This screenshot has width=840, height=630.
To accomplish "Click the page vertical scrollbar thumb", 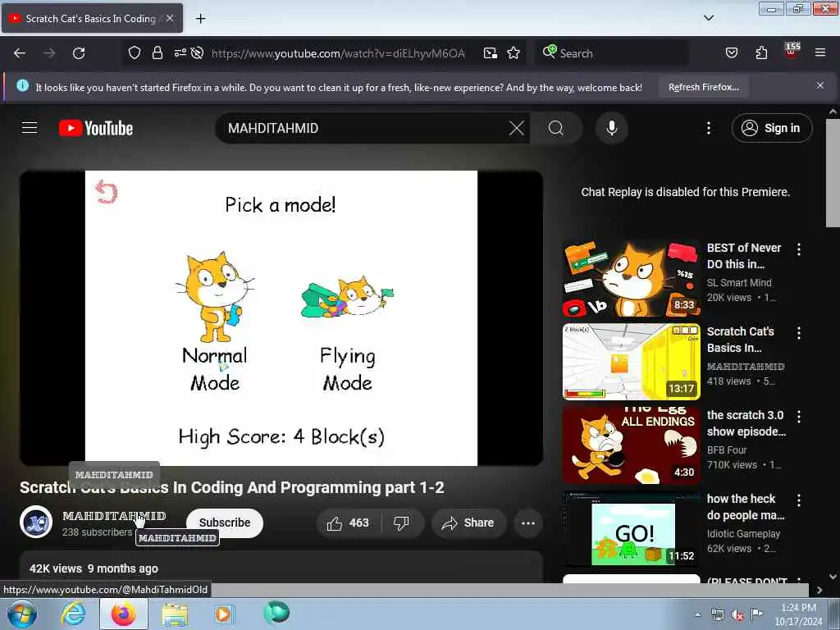I will [833, 173].
